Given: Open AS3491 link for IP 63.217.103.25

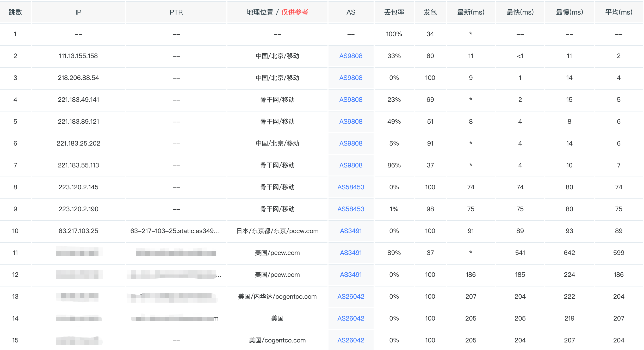Looking at the screenshot, I should point(351,231).
